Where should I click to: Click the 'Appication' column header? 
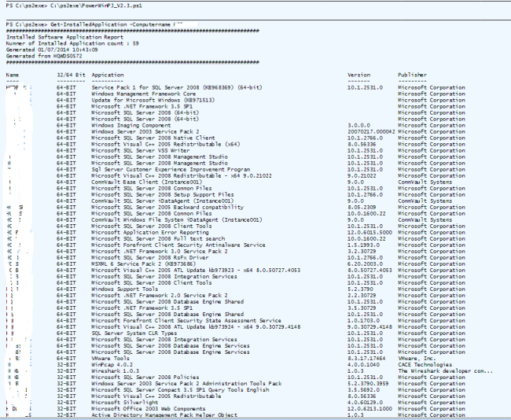click(x=108, y=75)
